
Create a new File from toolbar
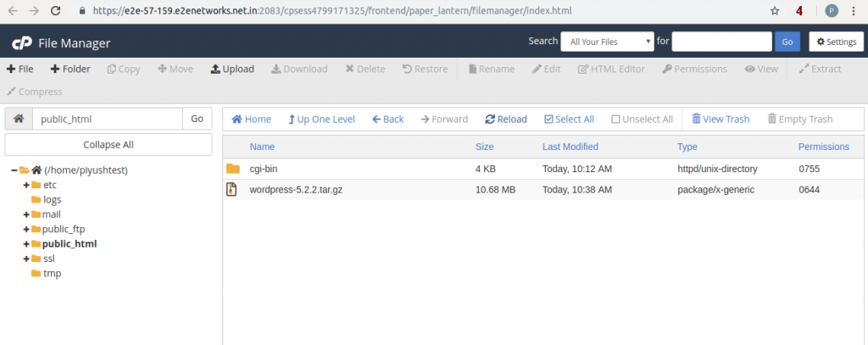[x=20, y=70]
